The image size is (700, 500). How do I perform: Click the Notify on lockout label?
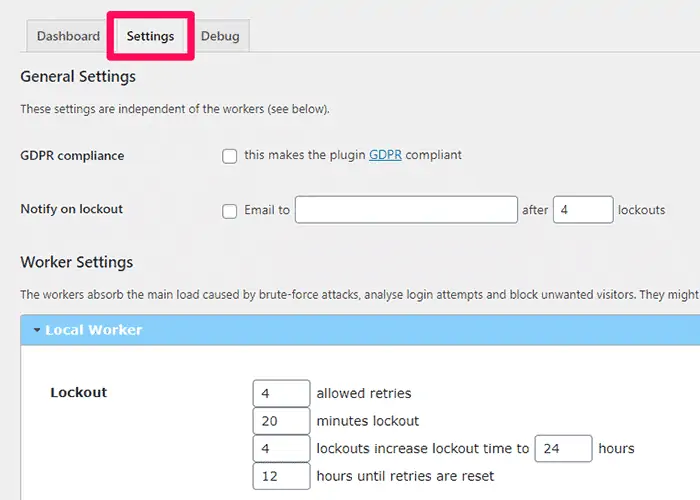(72, 209)
